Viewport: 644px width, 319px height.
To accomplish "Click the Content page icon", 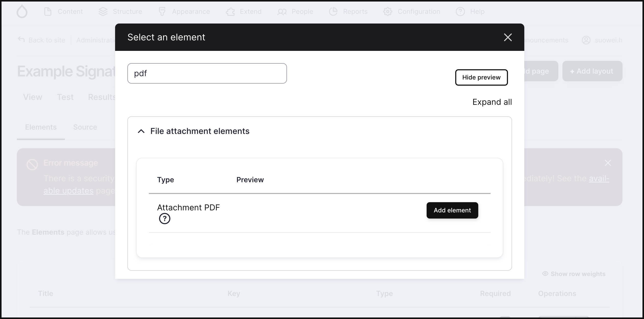I will 48,12.
